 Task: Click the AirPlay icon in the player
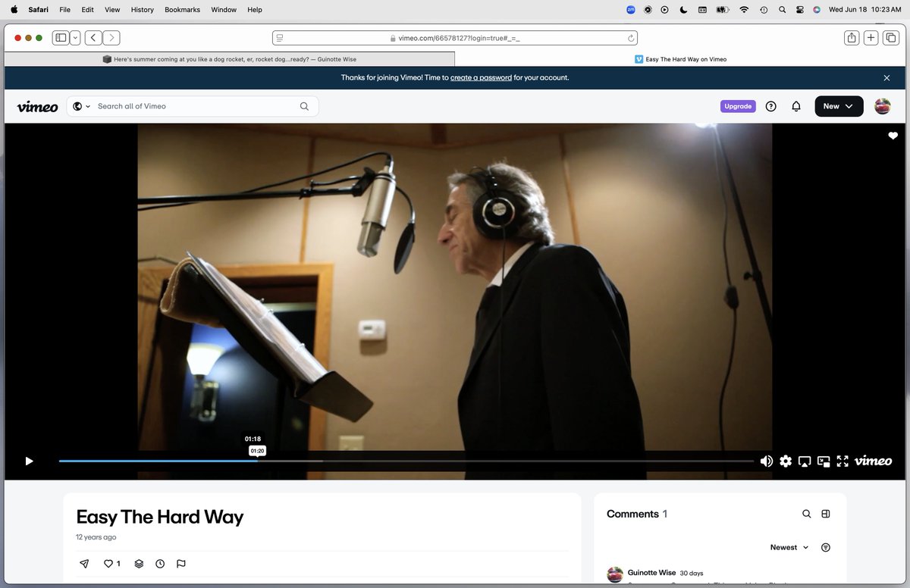tap(805, 461)
